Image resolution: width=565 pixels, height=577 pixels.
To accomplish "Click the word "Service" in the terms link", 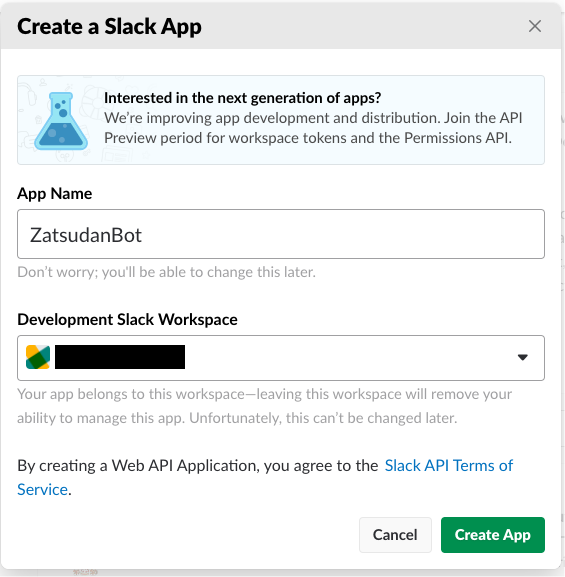I will [42, 490].
